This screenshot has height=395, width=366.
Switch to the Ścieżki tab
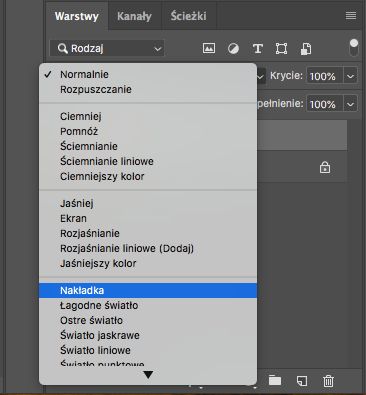[188, 16]
